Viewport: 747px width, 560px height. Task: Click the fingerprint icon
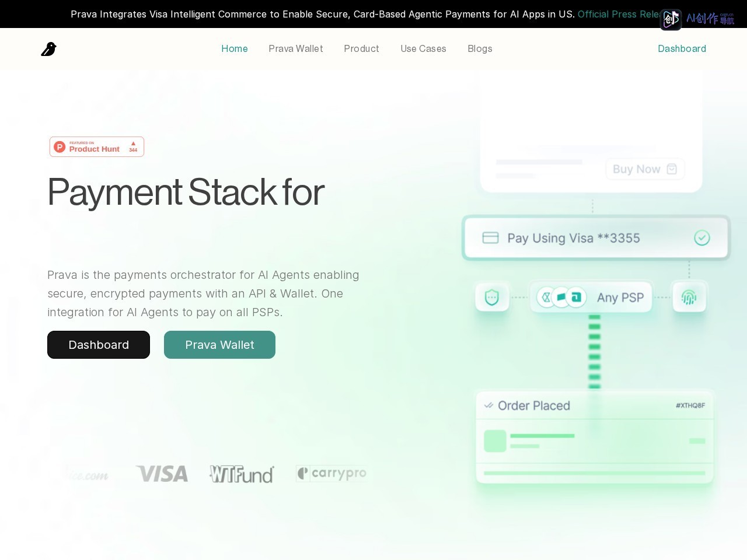pyautogui.click(x=689, y=297)
